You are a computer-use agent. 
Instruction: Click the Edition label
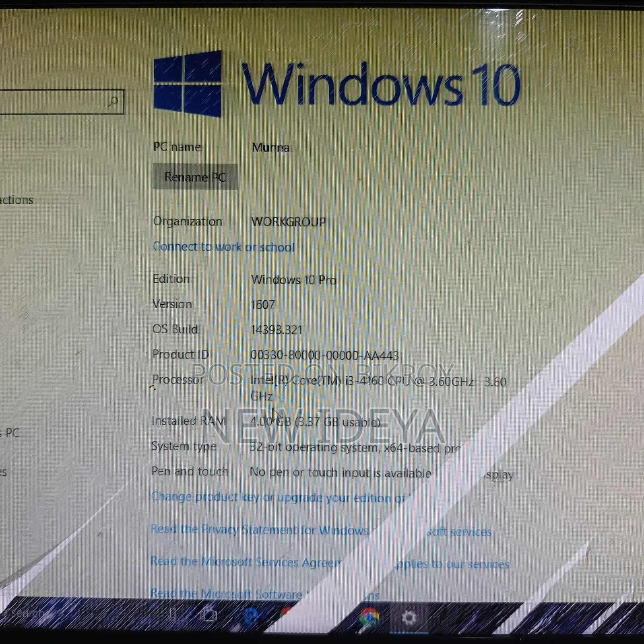171,279
